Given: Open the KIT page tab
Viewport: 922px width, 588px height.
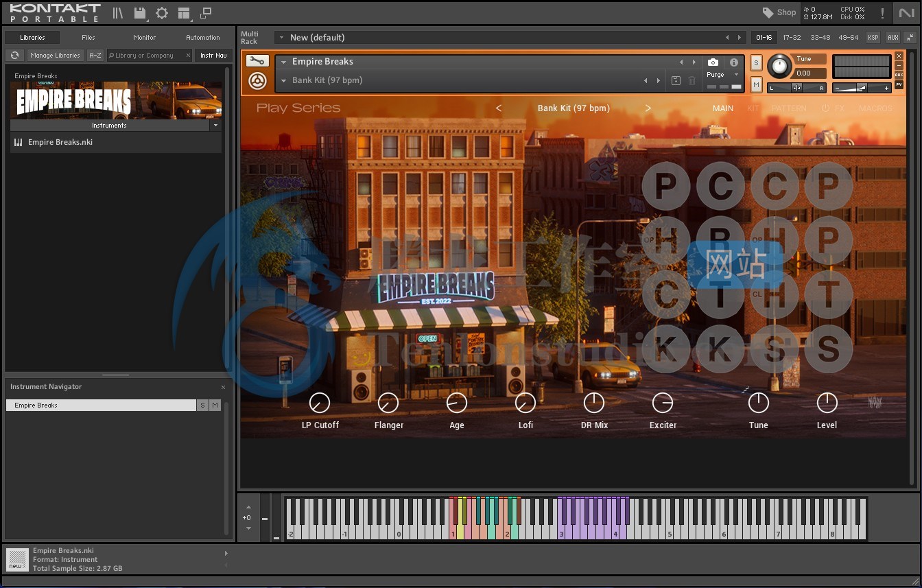Looking at the screenshot, I should point(753,108).
